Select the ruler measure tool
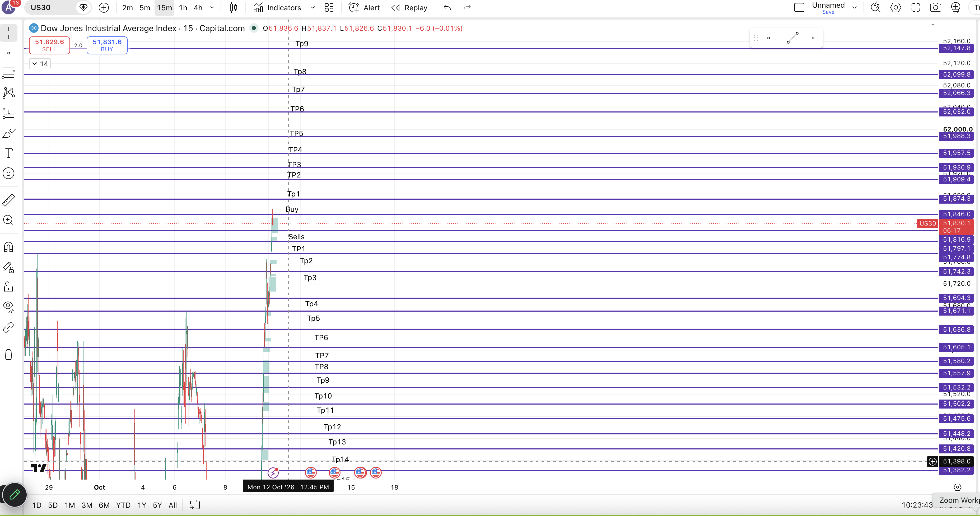The height and width of the screenshot is (516, 980). pos(8,200)
